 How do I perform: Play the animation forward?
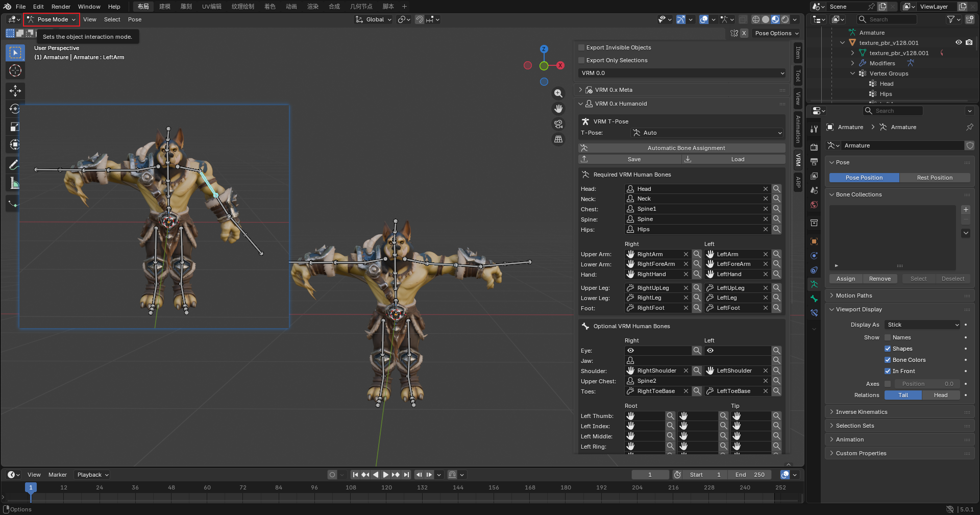coord(386,475)
